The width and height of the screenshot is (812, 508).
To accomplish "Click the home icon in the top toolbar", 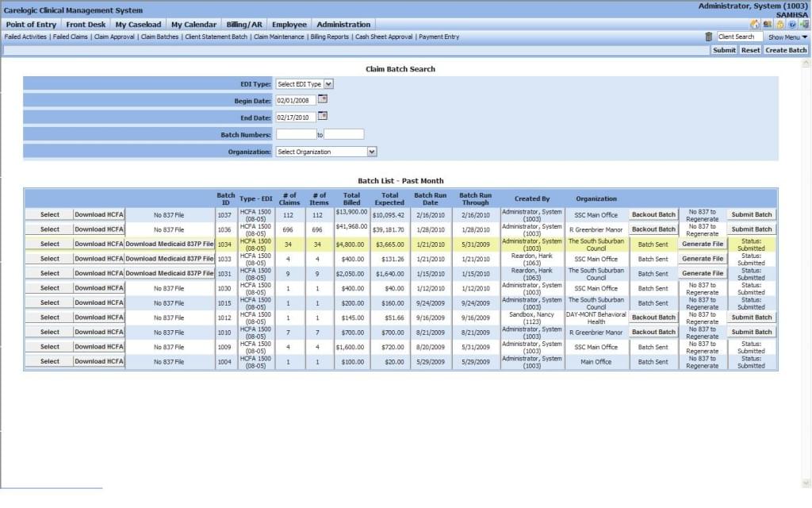I will coord(755,25).
